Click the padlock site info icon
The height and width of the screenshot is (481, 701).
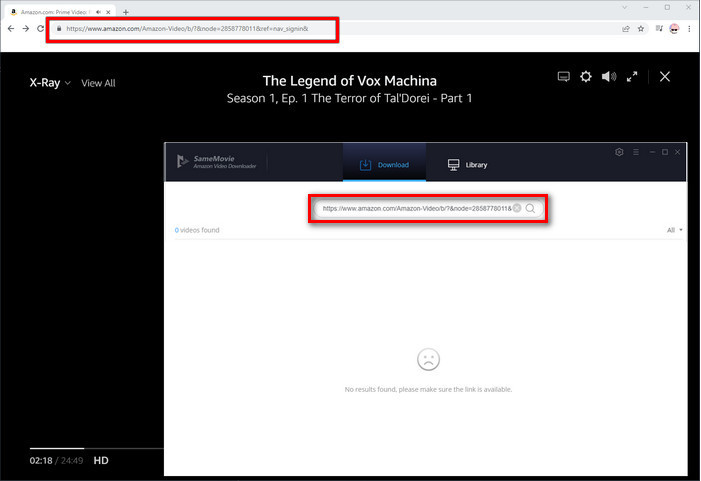point(59,29)
